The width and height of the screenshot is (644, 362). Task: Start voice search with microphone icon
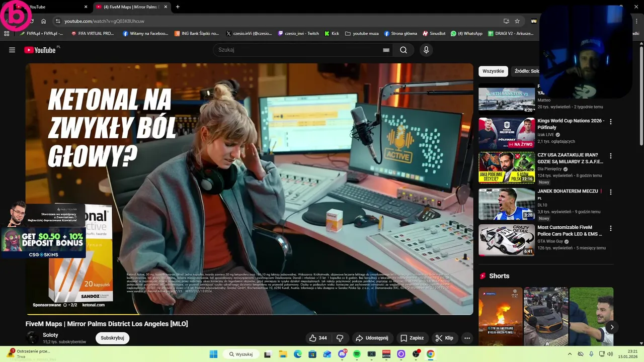click(426, 50)
